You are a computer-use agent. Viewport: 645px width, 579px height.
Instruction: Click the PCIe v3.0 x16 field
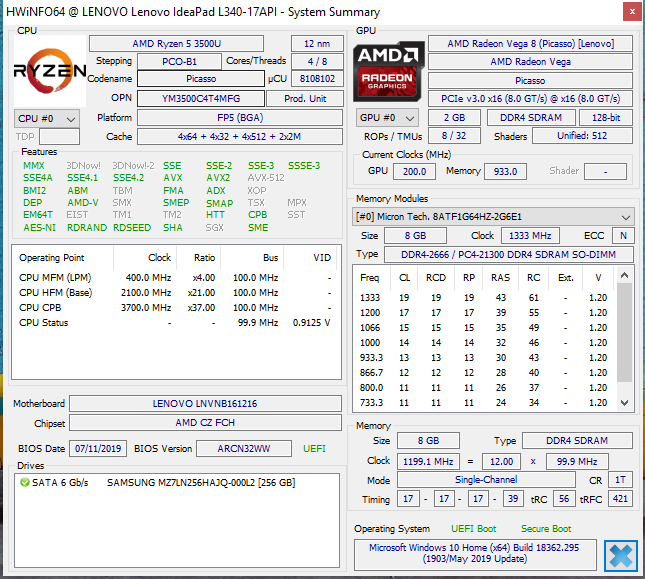530,99
